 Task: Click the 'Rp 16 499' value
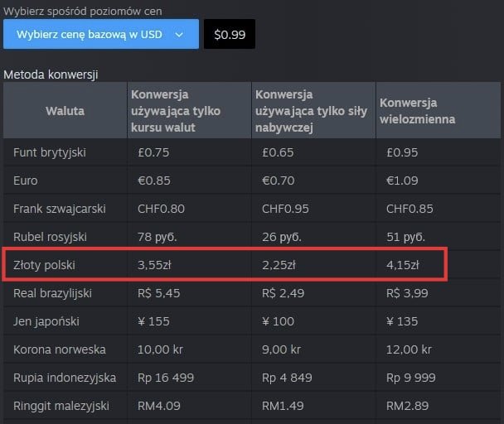pyautogui.click(x=166, y=378)
